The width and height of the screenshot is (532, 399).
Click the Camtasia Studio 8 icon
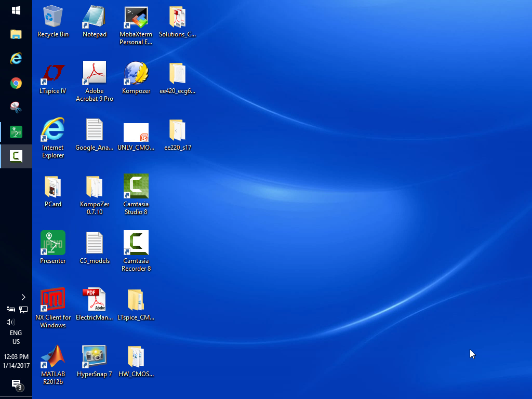pos(136,187)
